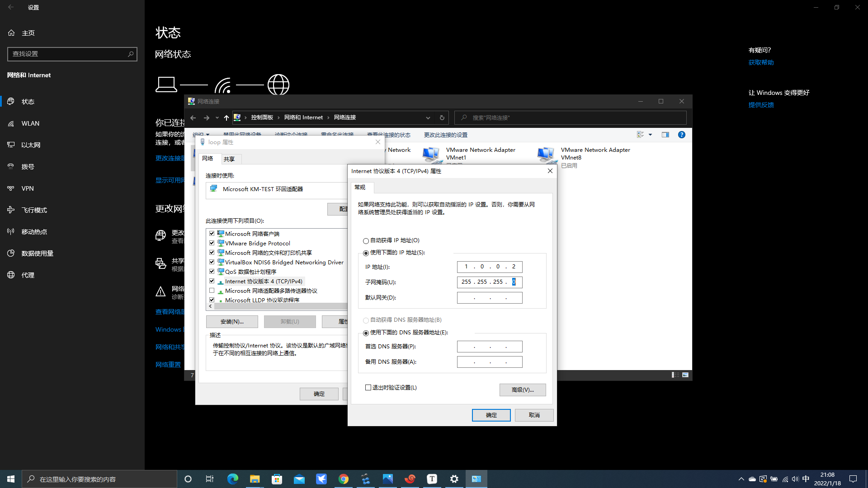Show hidden tray icons chevron
The width and height of the screenshot is (868, 488).
pyautogui.click(x=741, y=479)
